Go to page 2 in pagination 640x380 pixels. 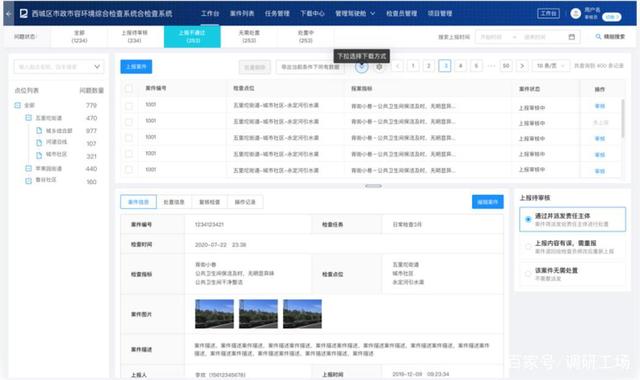pyautogui.click(x=429, y=66)
